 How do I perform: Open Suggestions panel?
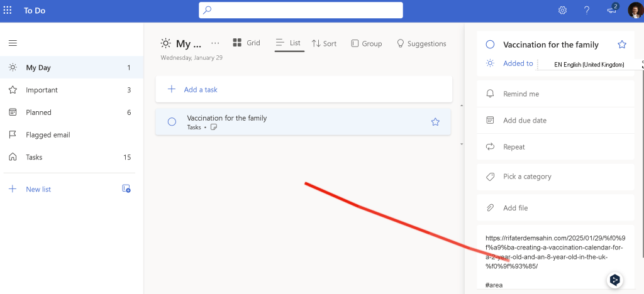[421, 43]
